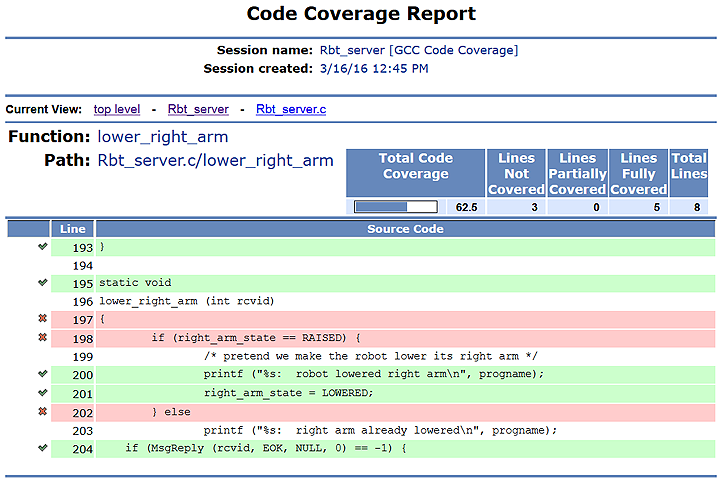Viewport: 720px width, 480px height.
Task: Open the Rbt_server.c breadcrumb link
Action: (290, 109)
